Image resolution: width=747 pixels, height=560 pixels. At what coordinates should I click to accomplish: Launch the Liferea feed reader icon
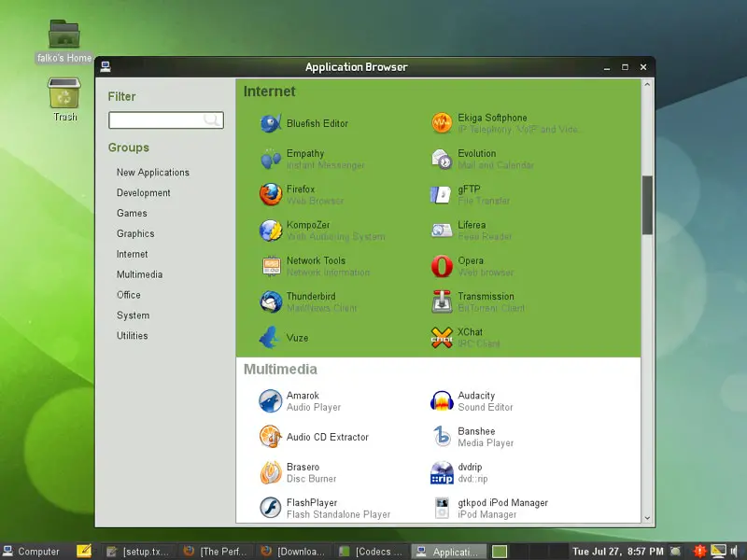(442, 231)
